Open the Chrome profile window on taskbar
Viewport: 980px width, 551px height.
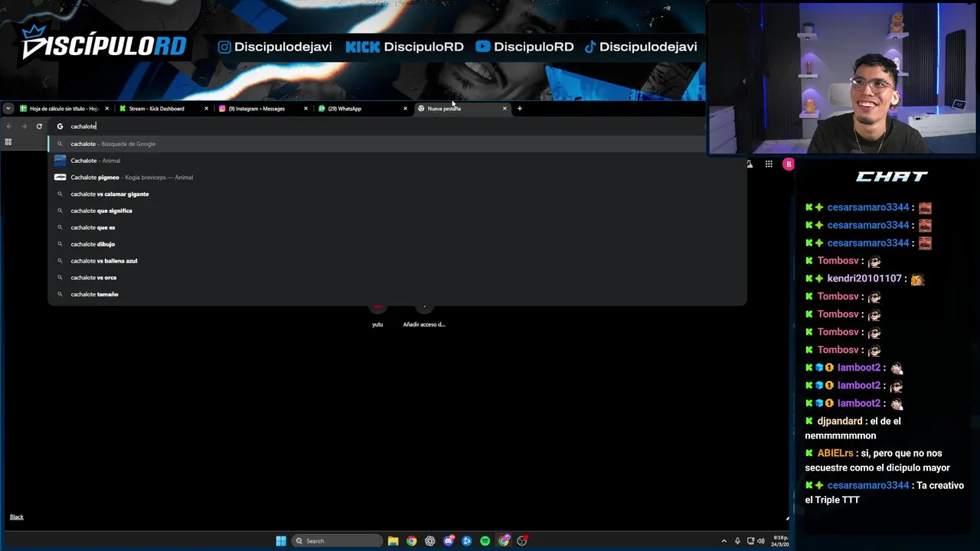coord(504,541)
